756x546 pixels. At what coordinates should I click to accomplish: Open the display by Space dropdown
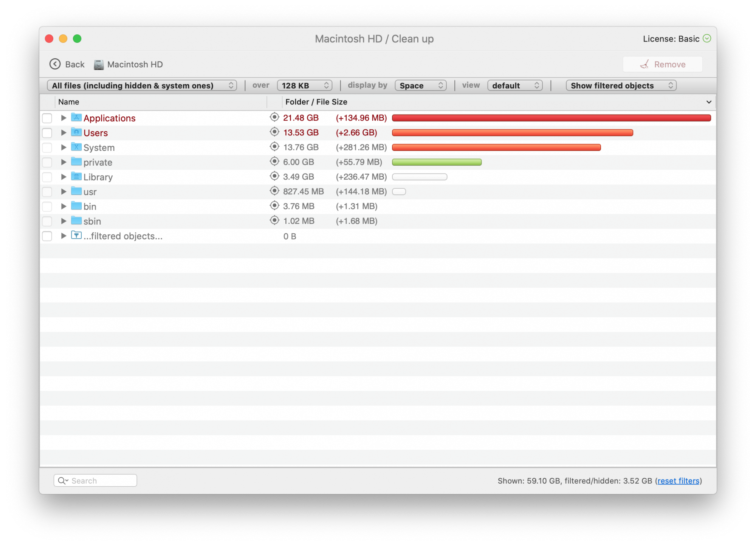(420, 85)
